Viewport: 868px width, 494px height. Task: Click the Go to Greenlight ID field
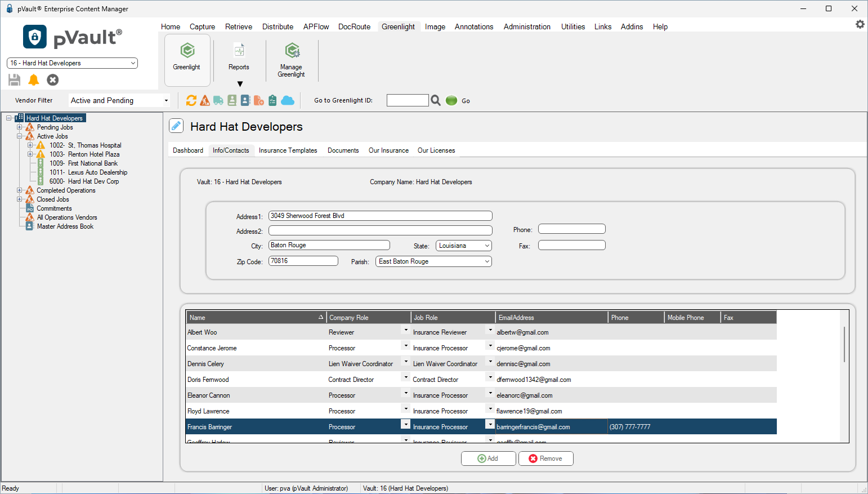pyautogui.click(x=408, y=100)
